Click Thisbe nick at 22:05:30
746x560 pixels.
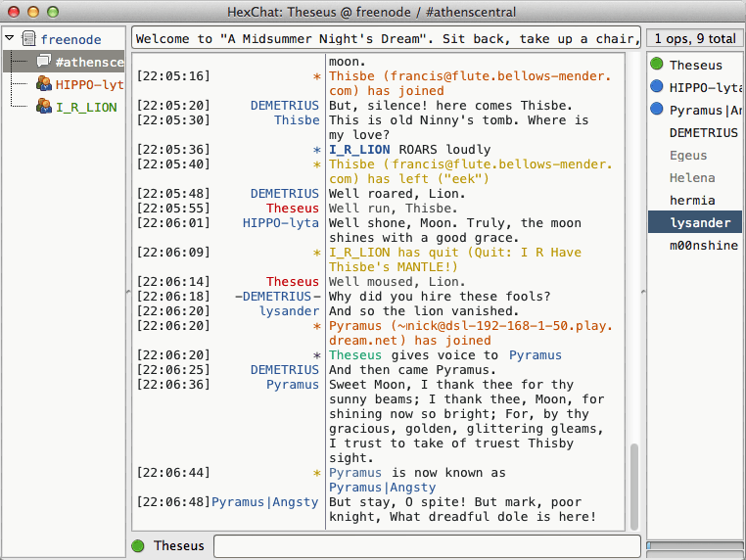pyautogui.click(x=297, y=119)
